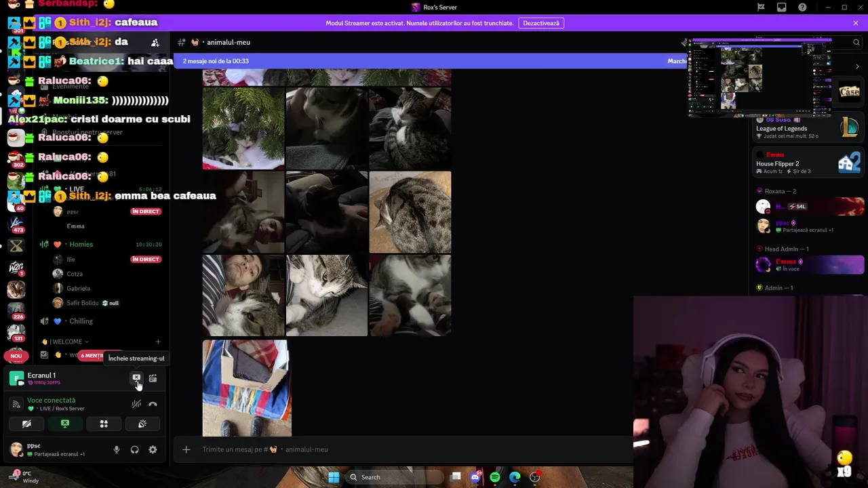Join the Homies voice channel
Screen dimensions: 868x488
[80, 244]
